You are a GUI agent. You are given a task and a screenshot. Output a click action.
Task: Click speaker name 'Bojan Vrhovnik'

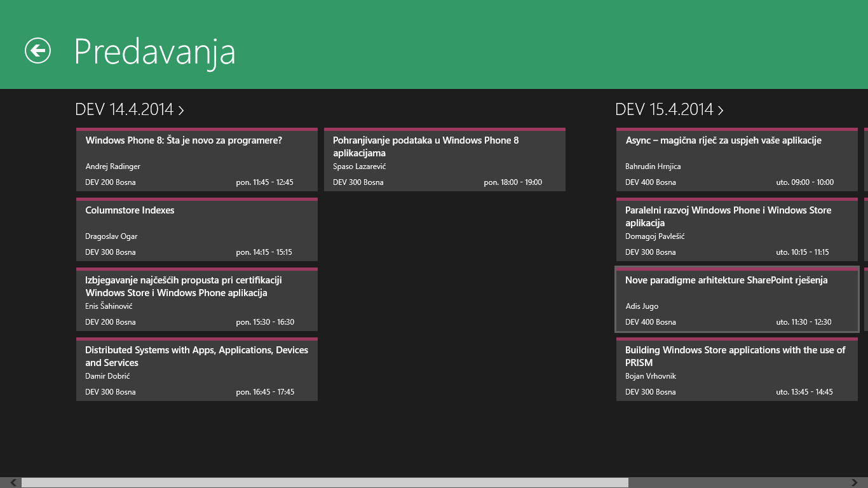coord(651,376)
